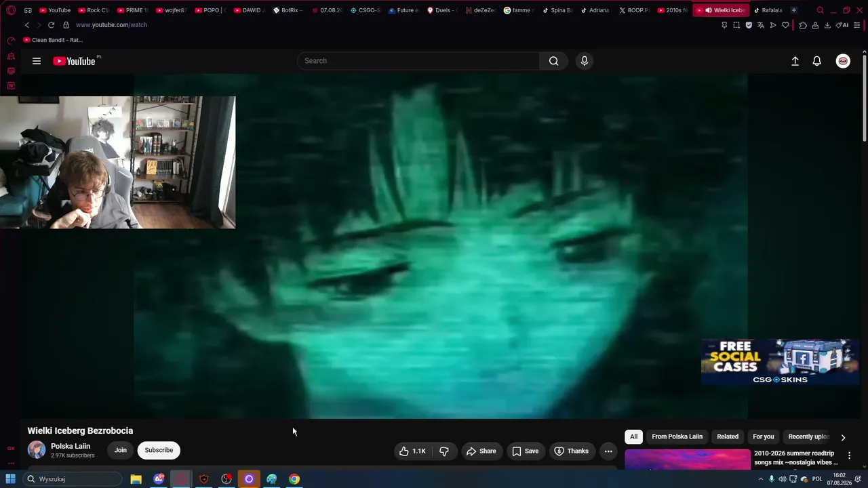
Task: Switch to the BotRix browser tab
Action: coord(287,10)
